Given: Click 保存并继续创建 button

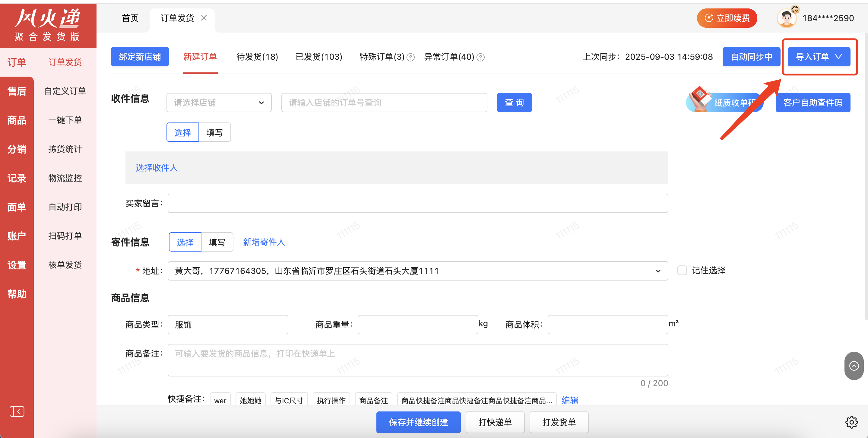Looking at the screenshot, I should click(x=419, y=422).
